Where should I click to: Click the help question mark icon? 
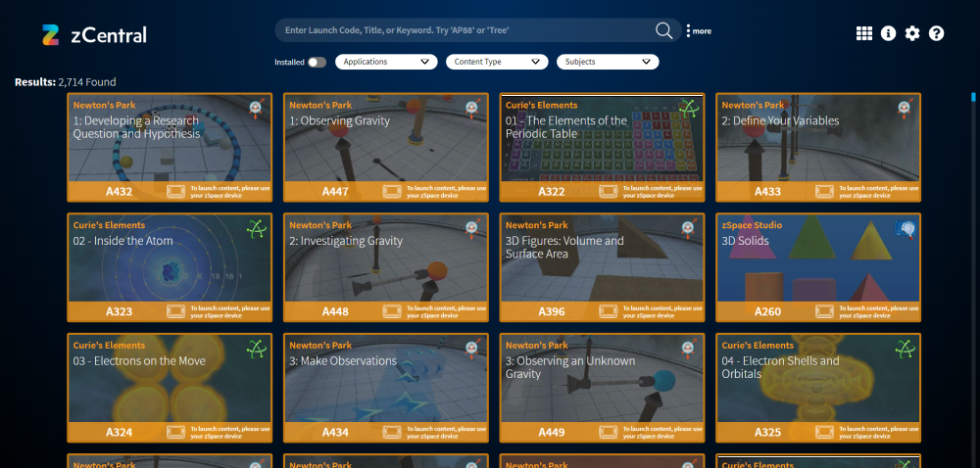click(x=936, y=33)
